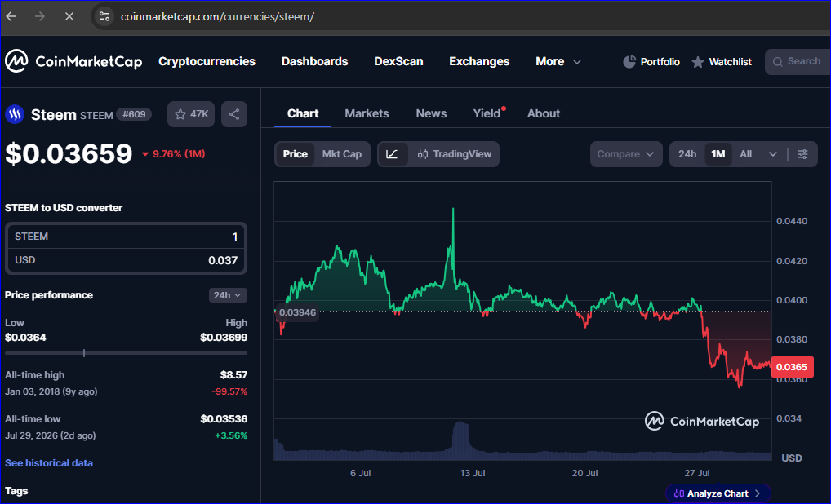The height and width of the screenshot is (504, 831).
Task: Select 24h chart range
Action: click(687, 154)
